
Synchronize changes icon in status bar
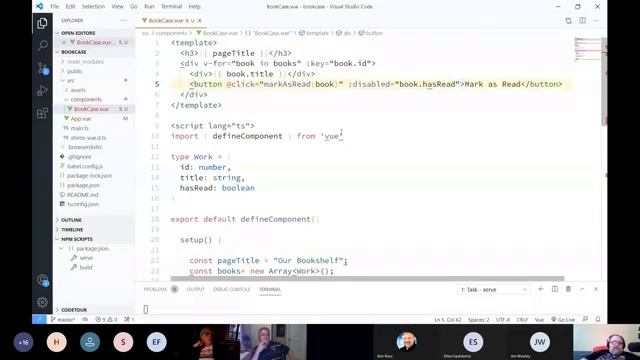point(85,320)
